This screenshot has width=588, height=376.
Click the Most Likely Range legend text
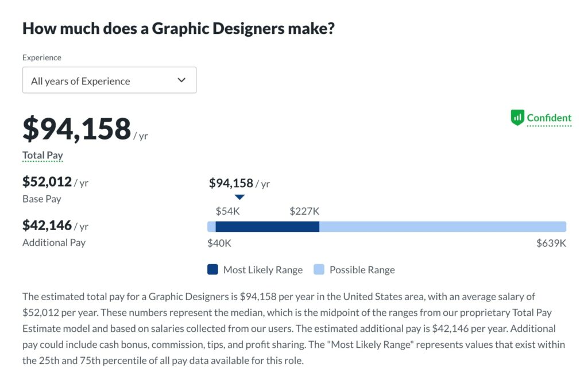tap(262, 270)
